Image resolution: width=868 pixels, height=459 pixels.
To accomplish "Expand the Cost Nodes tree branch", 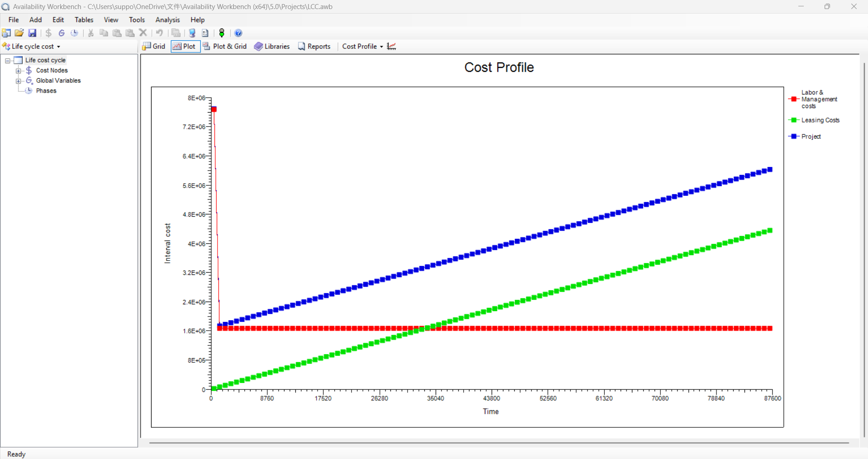I will (18, 71).
